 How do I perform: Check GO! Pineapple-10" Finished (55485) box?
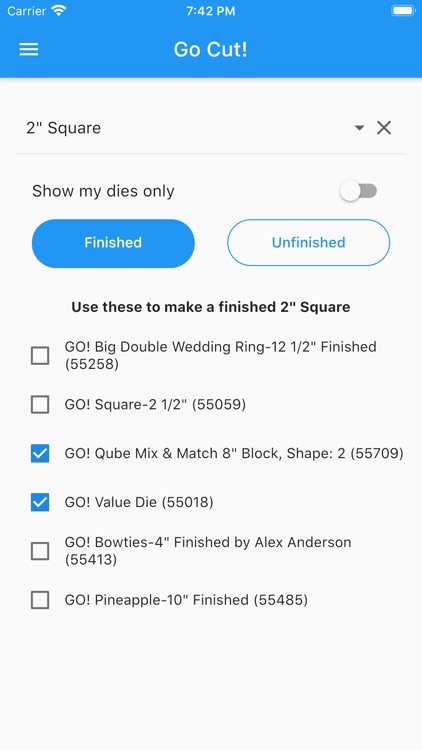(40, 600)
